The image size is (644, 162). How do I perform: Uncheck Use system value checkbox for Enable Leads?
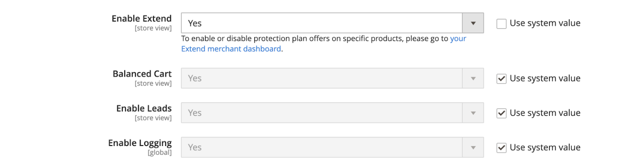click(x=501, y=113)
